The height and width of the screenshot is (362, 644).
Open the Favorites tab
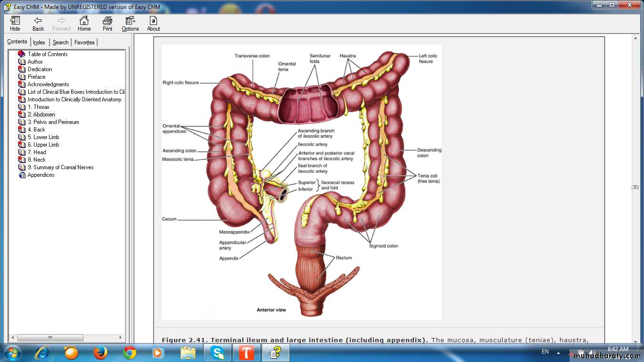pyautogui.click(x=84, y=42)
